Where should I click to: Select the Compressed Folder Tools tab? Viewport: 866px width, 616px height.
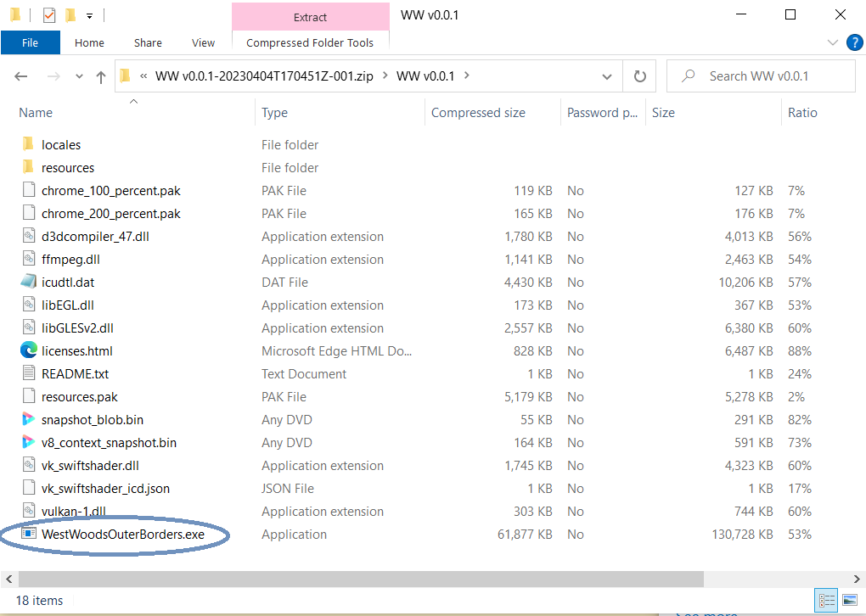point(310,42)
